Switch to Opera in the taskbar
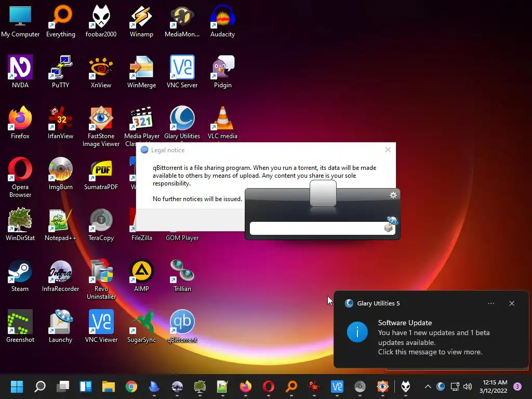 pos(269,386)
